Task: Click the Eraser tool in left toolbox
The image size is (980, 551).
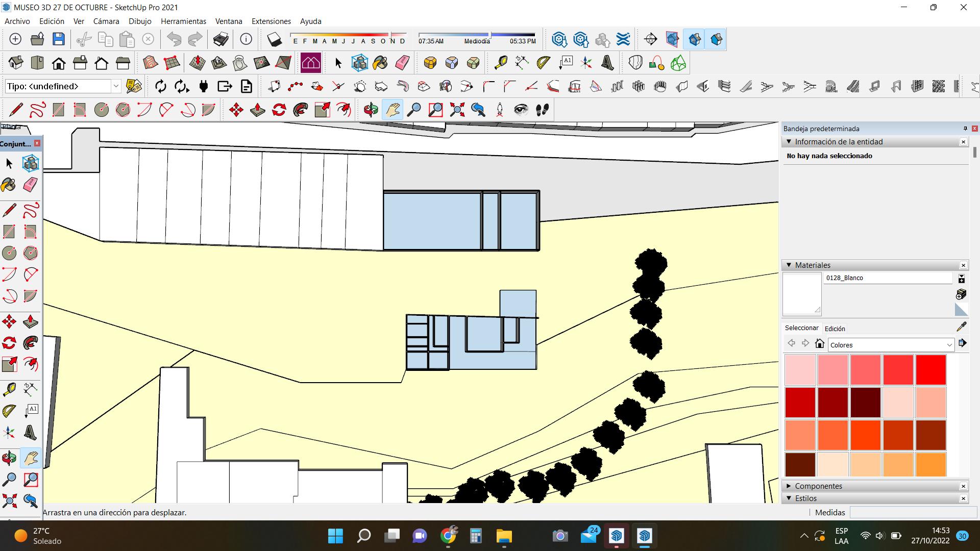Action: point(31,185)
